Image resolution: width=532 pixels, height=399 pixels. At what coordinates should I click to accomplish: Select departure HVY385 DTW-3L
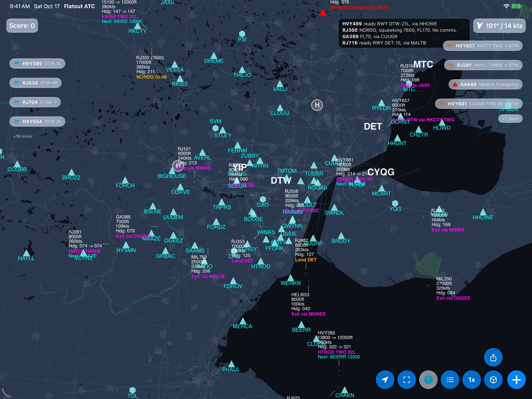tap(37, 63)
